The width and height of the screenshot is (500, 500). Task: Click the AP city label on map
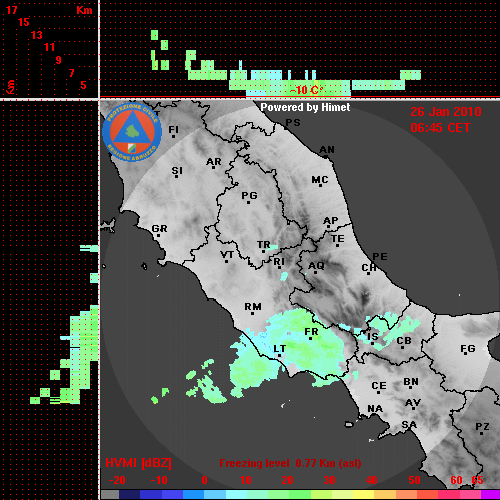(x=331, y=221)
